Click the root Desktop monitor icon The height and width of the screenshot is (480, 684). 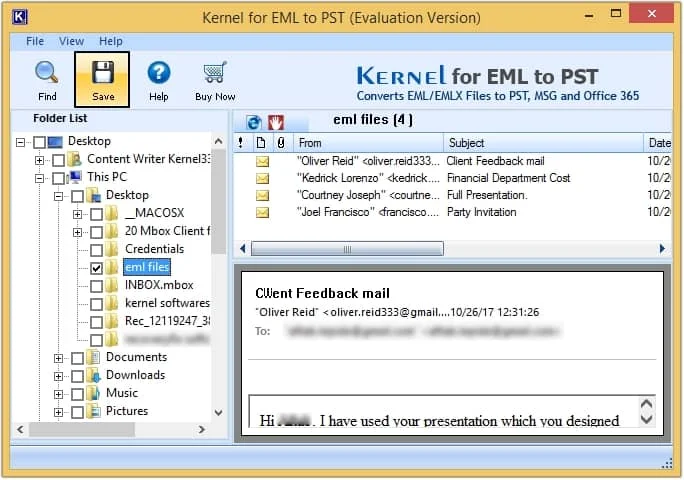(x=55, y=142)
